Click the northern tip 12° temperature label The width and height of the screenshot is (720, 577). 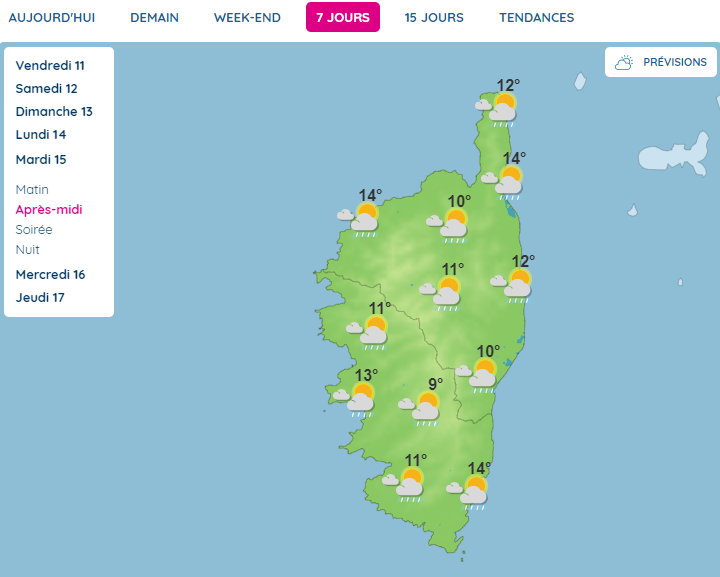coord(508,85)
